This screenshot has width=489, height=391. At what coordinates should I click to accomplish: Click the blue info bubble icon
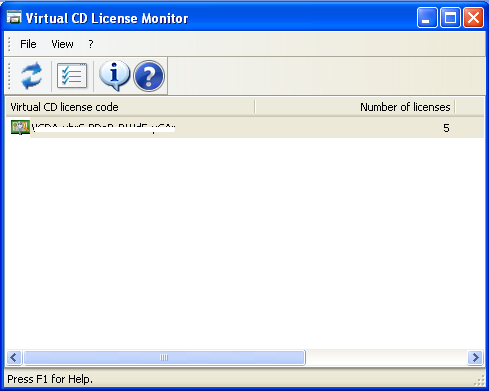(114, 75)
